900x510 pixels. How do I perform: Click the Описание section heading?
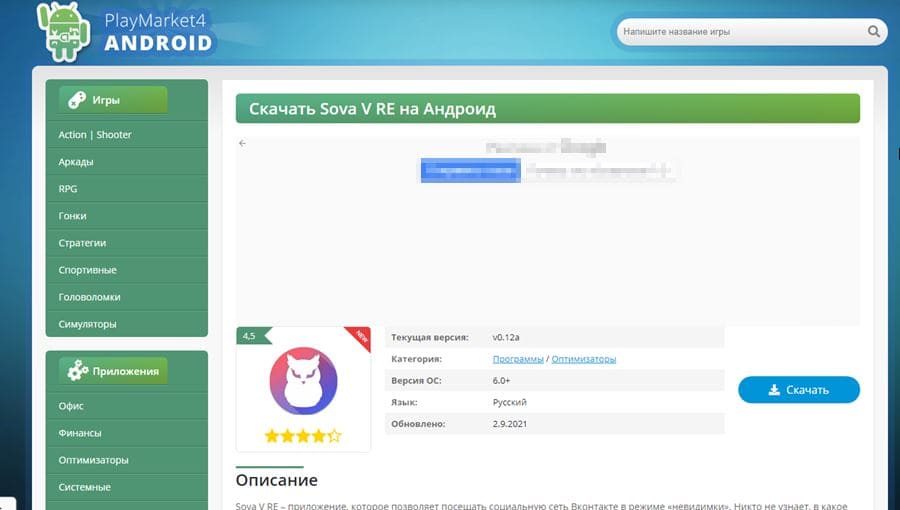[276, 480]
